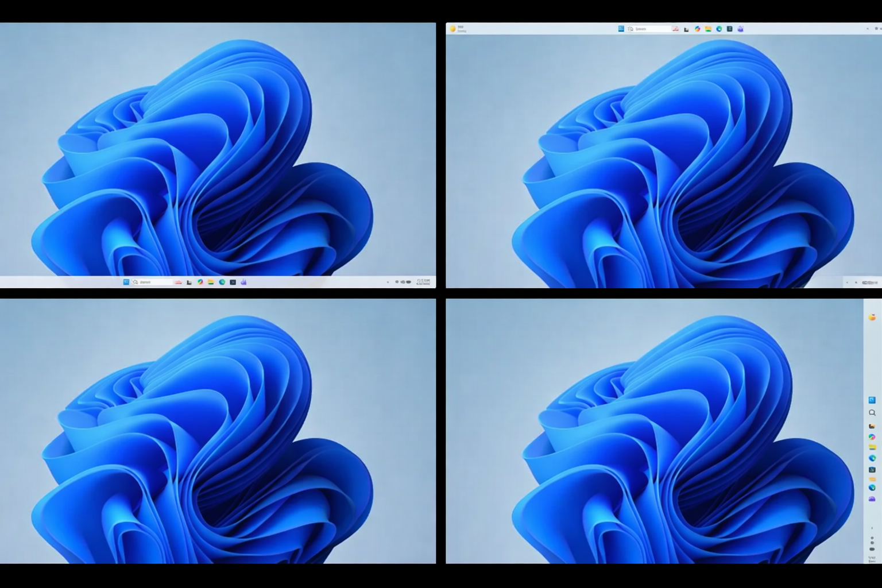Open the purple app in the top taskbar

pyautogui.click(x=740, y=29)
